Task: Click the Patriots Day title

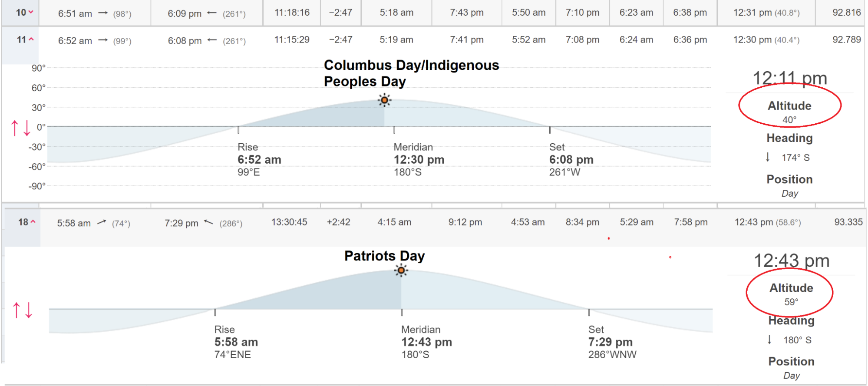Action: (x=384, y=256)
